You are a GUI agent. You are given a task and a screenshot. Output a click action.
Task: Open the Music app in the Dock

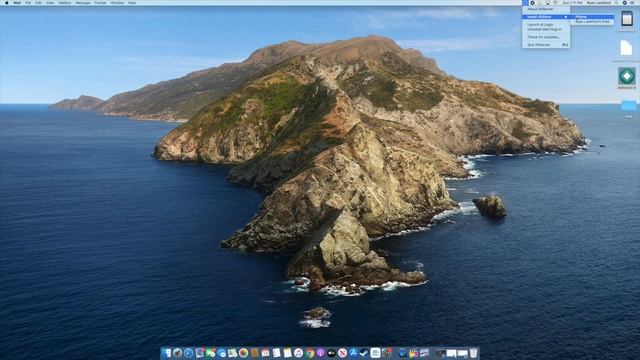pyautogui.click(x=298, y=353)
